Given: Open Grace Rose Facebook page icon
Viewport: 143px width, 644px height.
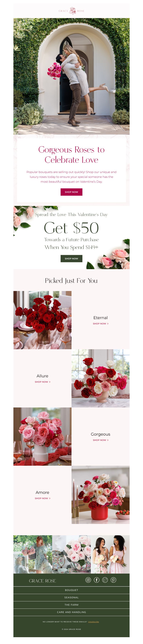Looking at the screenshot, I should coord(97,580).
